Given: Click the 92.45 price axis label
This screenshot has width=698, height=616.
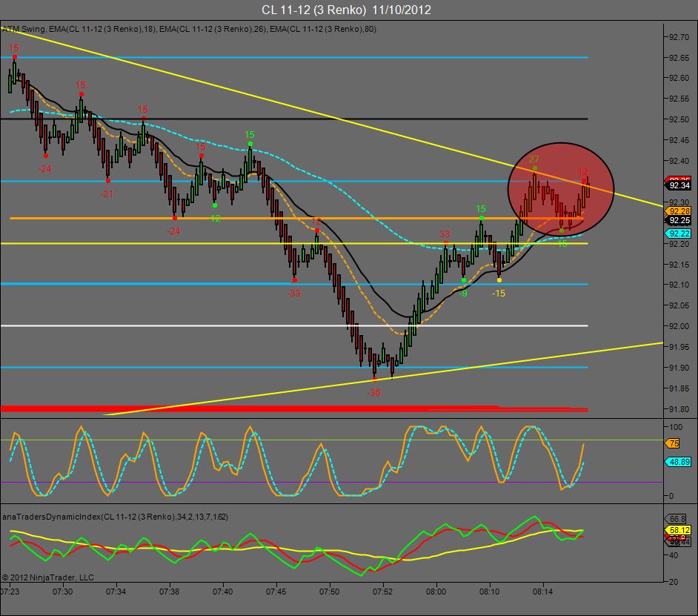Looking at the screenshot, I should coord(679,140).
